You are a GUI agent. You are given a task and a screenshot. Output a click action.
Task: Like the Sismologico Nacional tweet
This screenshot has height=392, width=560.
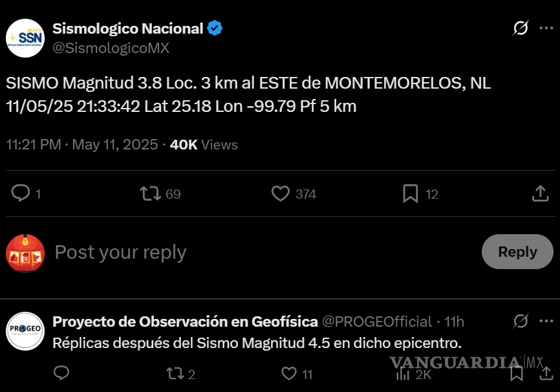[x=281, y=193]
